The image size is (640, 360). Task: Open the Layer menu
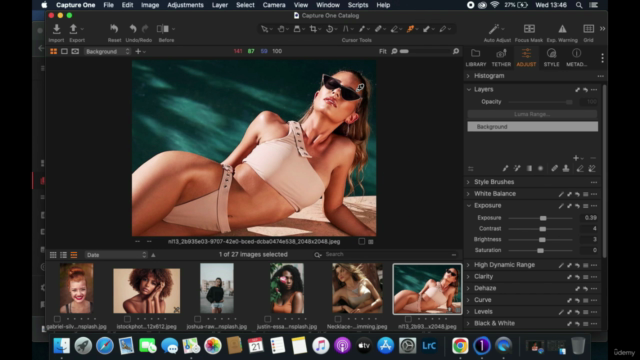[x=220, y=5]
